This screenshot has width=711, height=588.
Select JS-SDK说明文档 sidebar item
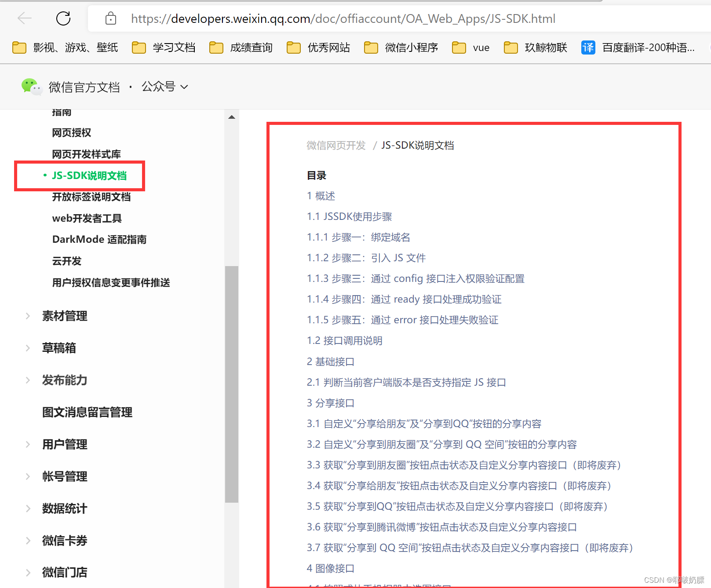pos(89,175)
